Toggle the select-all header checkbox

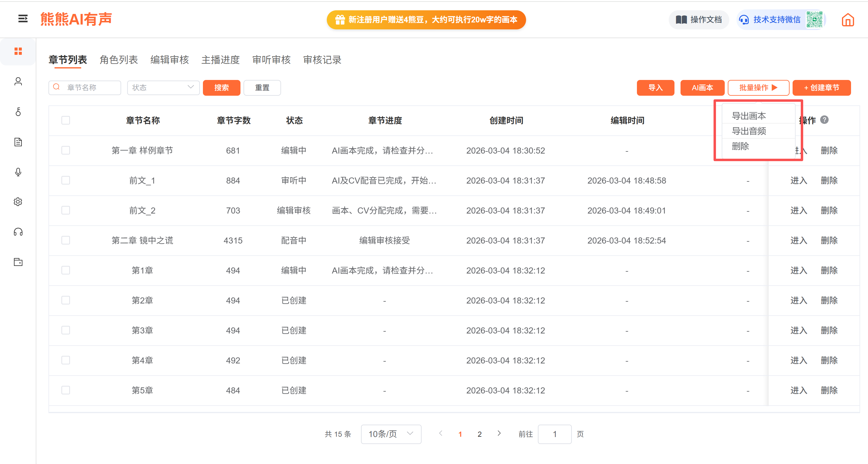(66, 120)
